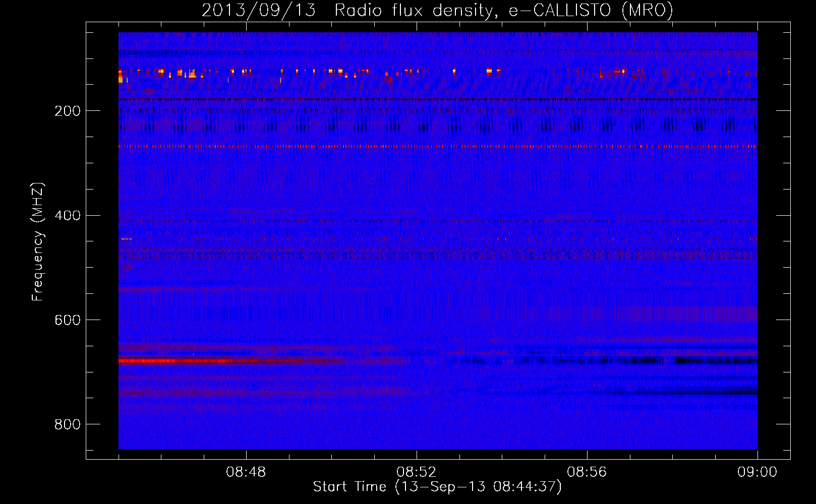Click the bright red emission band near 680 MHz
Viewport: 816px width, 504px height.
point(232,361)
